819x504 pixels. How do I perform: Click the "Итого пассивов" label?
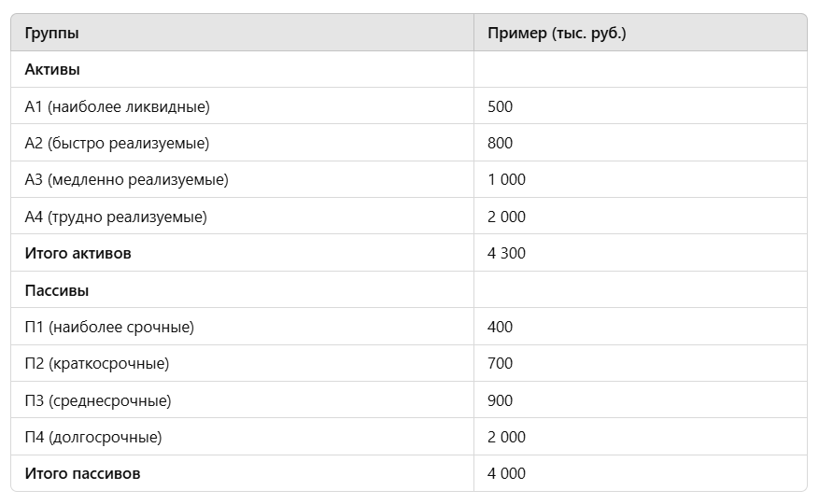point(82,474)
